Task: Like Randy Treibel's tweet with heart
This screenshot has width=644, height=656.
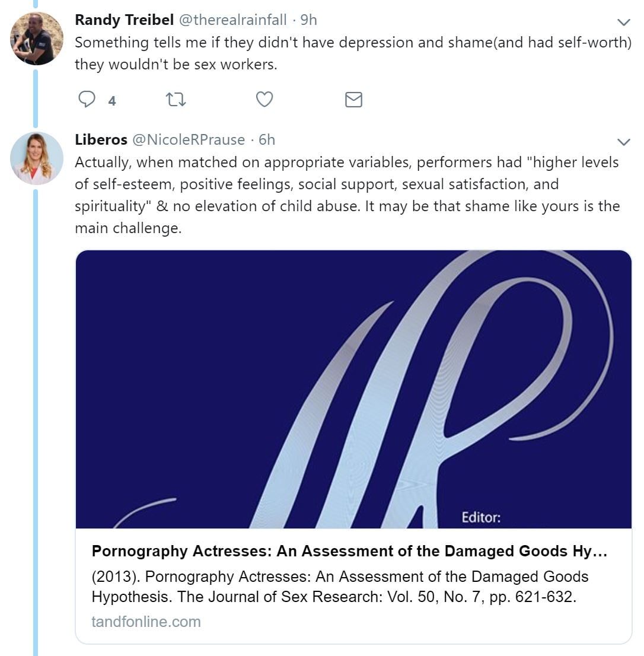Action: pos(264,100)
